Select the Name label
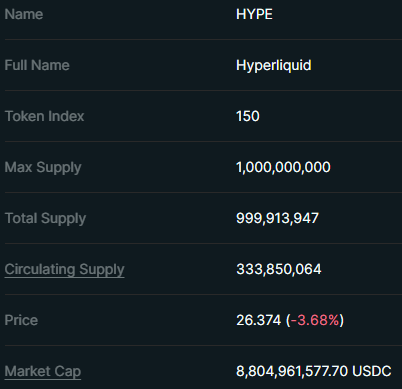This screenshot has height=389, width=402. pos(24,14)
